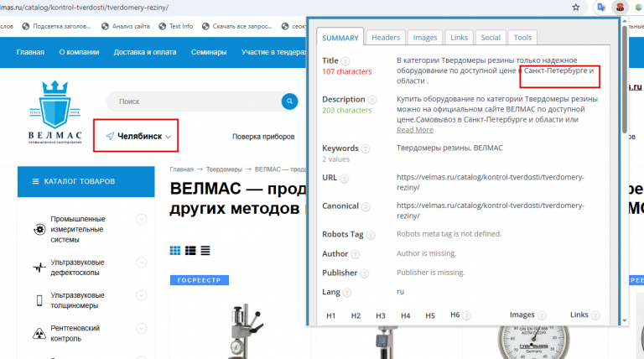This screenshot has height=359, width=644.
Task: Click the pulse icon for Ультразвуковые дефектоскопы
Action: tap(39, 268)
